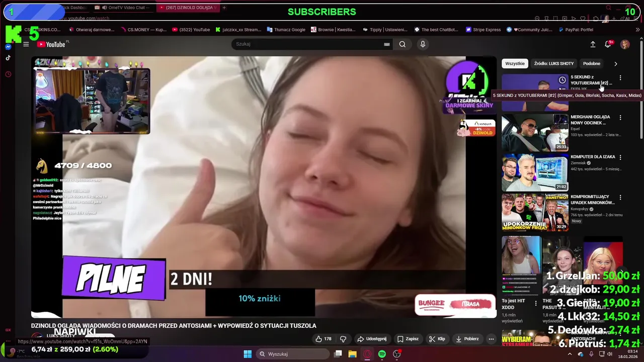Click the YouTube logo

tap(51, 44)
